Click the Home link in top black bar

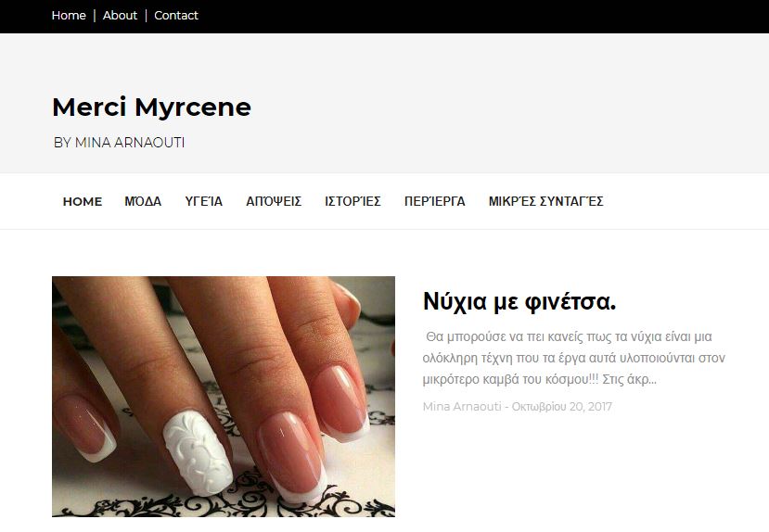tap(69, 16)
